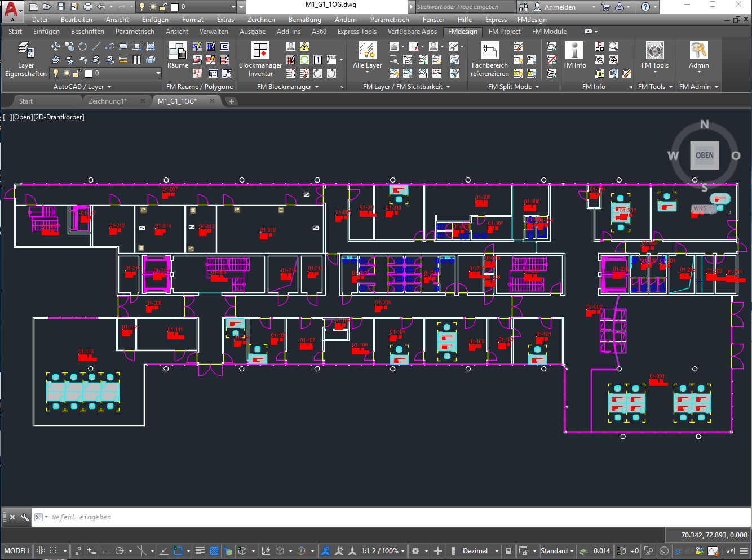The width and height of the screenshot is (752, 560).
Task: Switch to the FM Project ribbon tab
Action: (x=505, y=32)
